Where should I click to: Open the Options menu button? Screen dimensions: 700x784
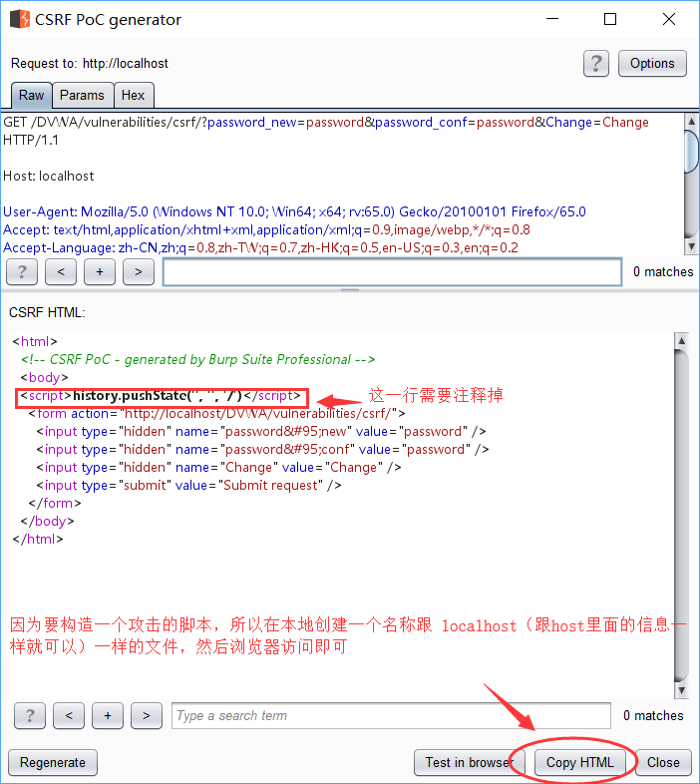click(x=652, y=64)
